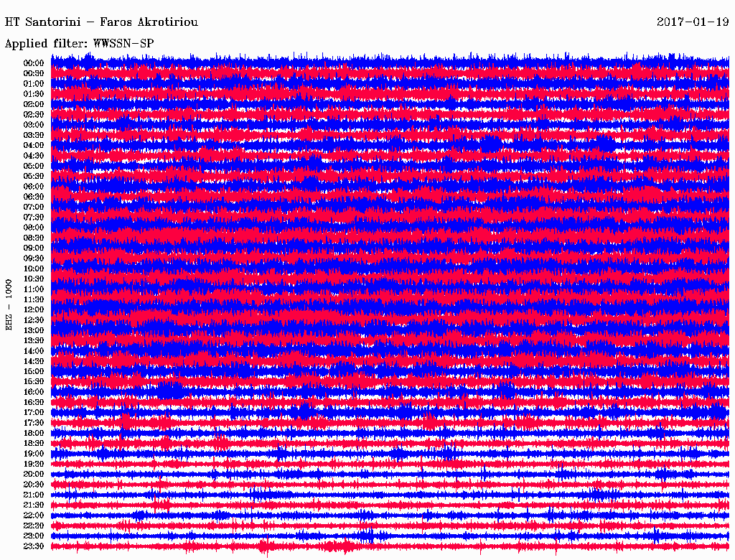
Task: Select the 20:30 time label
Action: (34, 485)
